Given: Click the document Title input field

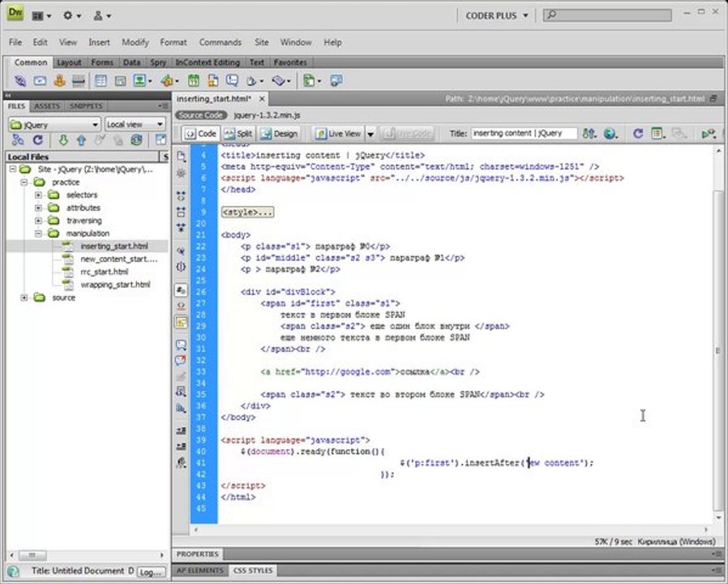Looking at the screenshot, I should pos(525,133).
